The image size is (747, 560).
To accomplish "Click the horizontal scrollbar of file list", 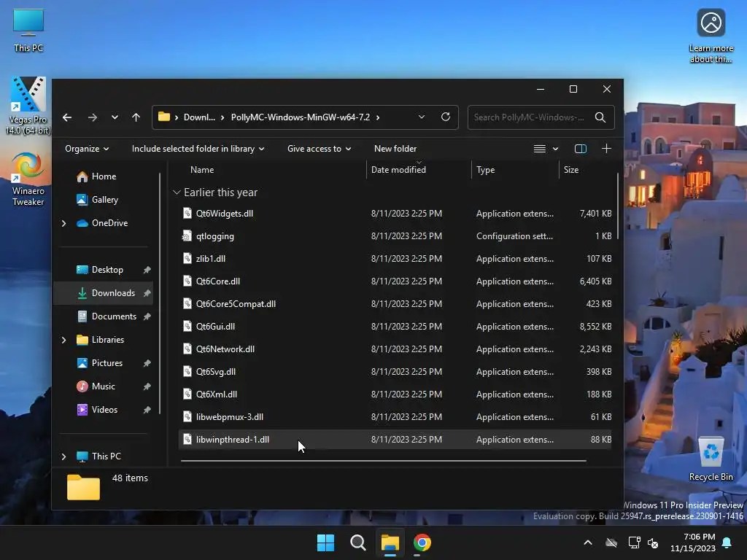I will pyautogui.click(x=384, y=461).
